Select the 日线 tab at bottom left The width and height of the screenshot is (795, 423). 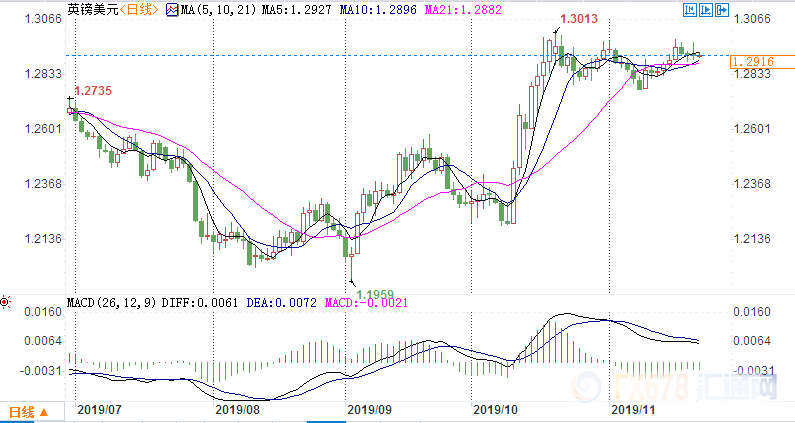point(22,411)
